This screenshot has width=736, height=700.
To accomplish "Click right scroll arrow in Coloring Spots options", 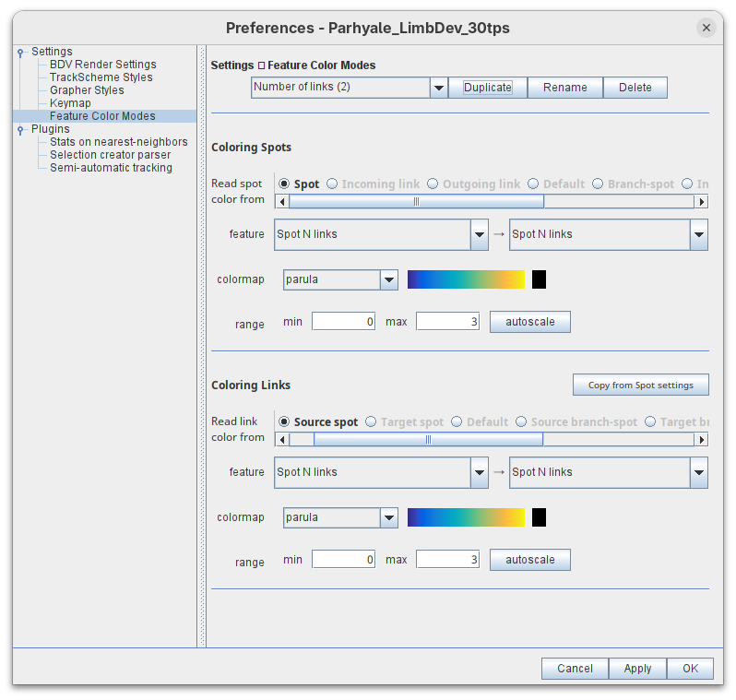I will (702, 202).
